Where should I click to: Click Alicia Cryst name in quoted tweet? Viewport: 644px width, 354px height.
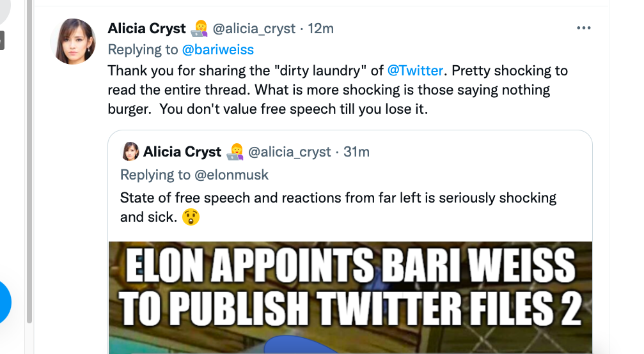pos(182,152)
